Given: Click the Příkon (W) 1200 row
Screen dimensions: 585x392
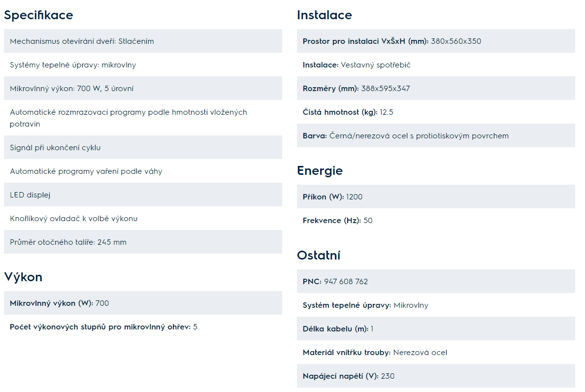Looking at the screenshot, I should point(436,196).
